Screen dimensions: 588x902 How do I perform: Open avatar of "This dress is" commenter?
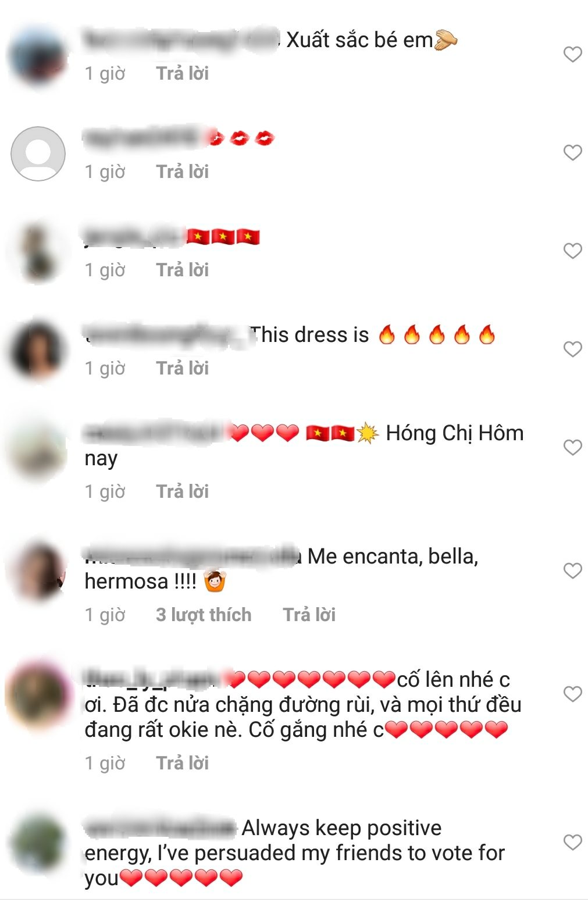tap(38, 350)
